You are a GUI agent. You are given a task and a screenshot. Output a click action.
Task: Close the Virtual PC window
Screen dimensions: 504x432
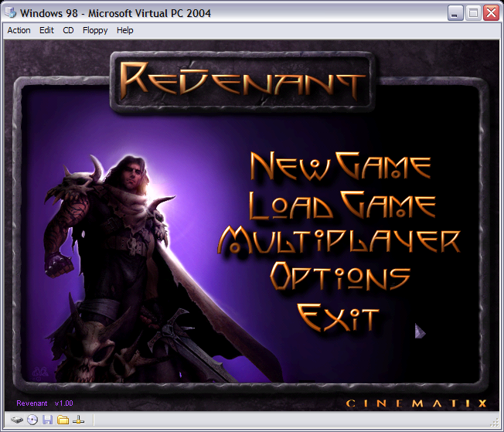point(491,13)
